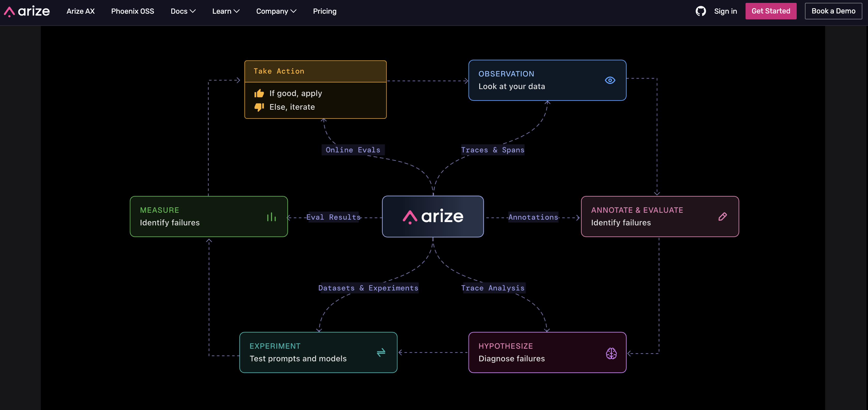Click the Annotations label
Image resolution: width=868 pixels, height=410 pixels.
click(533, 217)
